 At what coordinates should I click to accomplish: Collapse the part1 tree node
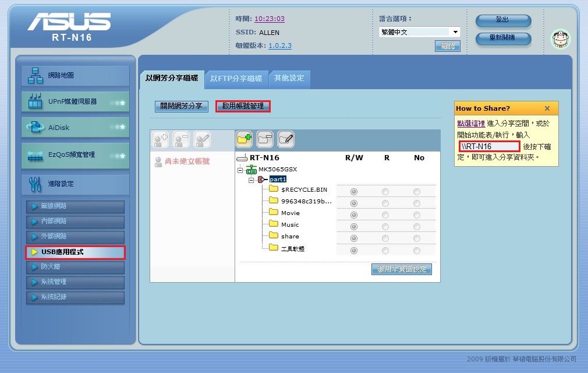tap(251, 181)
